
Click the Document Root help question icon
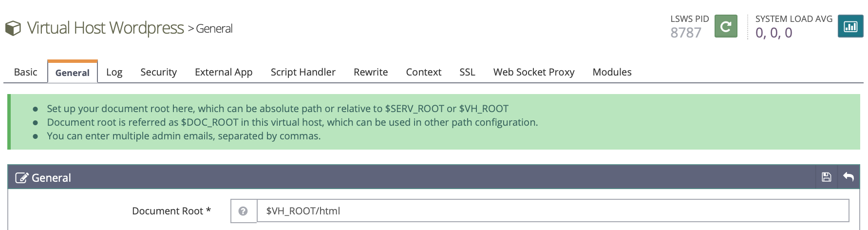click(x=243, y=211)
